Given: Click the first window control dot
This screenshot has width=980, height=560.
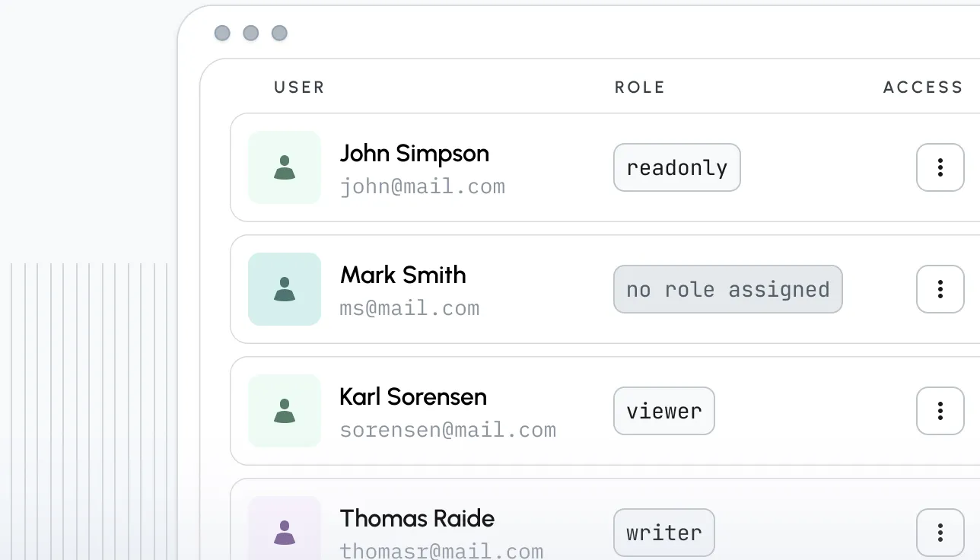Looking at the screenshot, I should [x=222, y=33].
